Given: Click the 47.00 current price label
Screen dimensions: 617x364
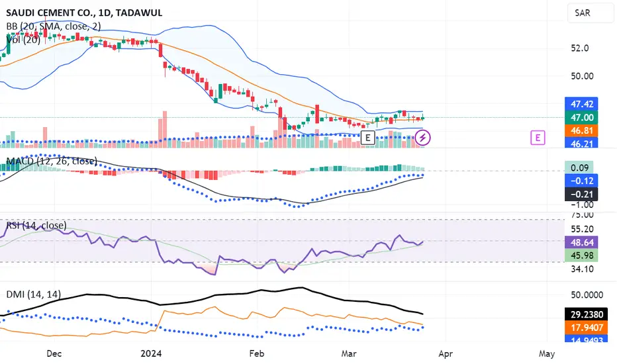Looking at the screenshot, I should point(581,117).
